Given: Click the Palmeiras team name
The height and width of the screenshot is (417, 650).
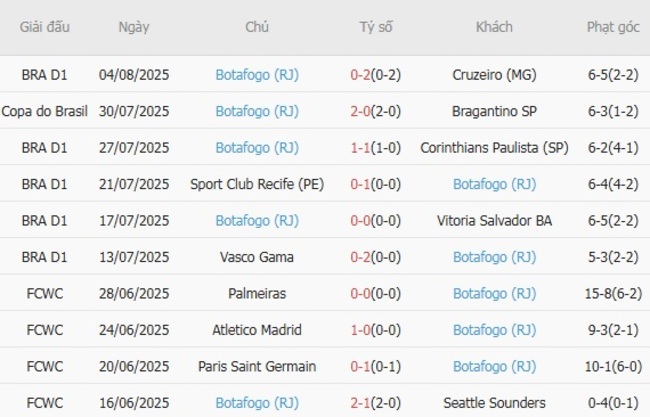Looking at the screenshot, I should pyautogui.click(x=257, y=294).
